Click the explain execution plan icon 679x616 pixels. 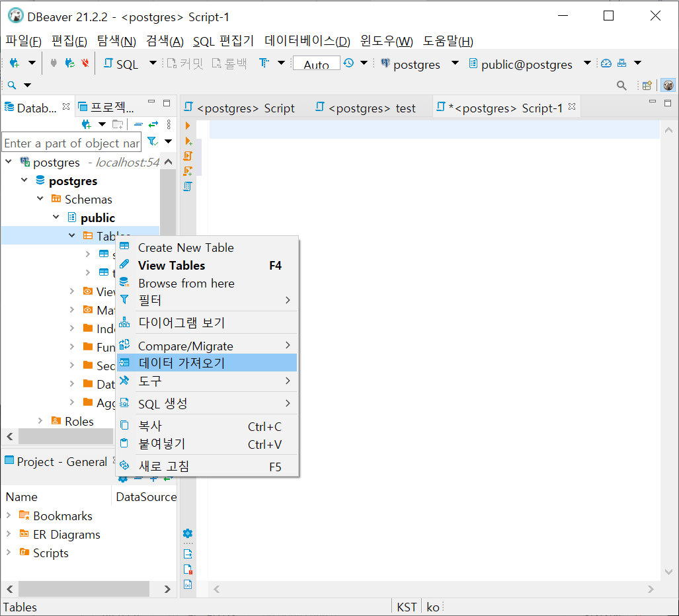(188, 186)
